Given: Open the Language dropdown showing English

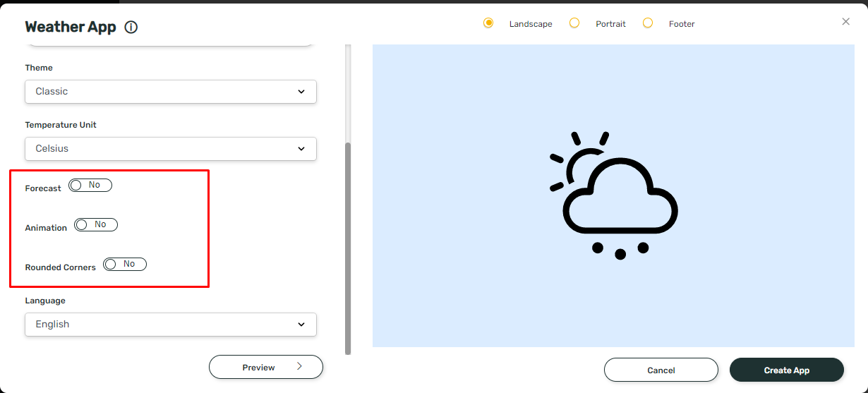Looking at the screenshot, I should 171,325.
